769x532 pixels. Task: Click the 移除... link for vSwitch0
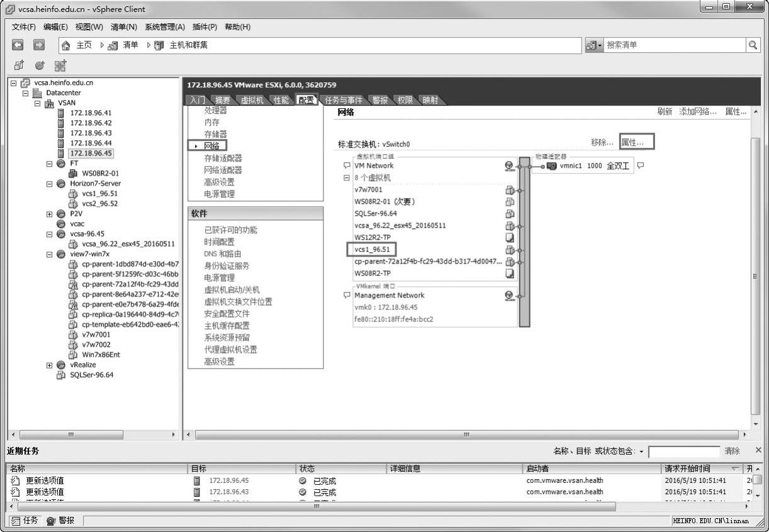point(602,143)
